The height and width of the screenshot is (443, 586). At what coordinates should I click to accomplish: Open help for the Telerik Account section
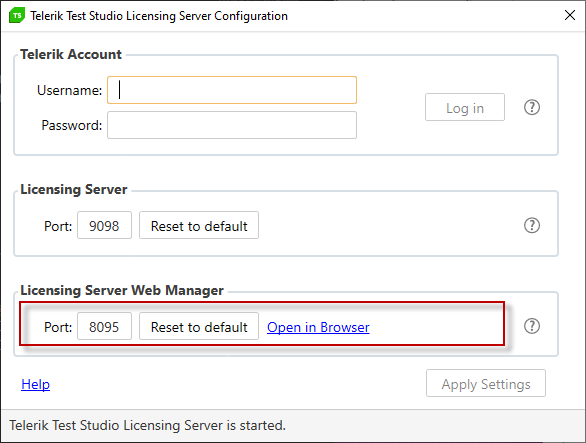[531, 107]
